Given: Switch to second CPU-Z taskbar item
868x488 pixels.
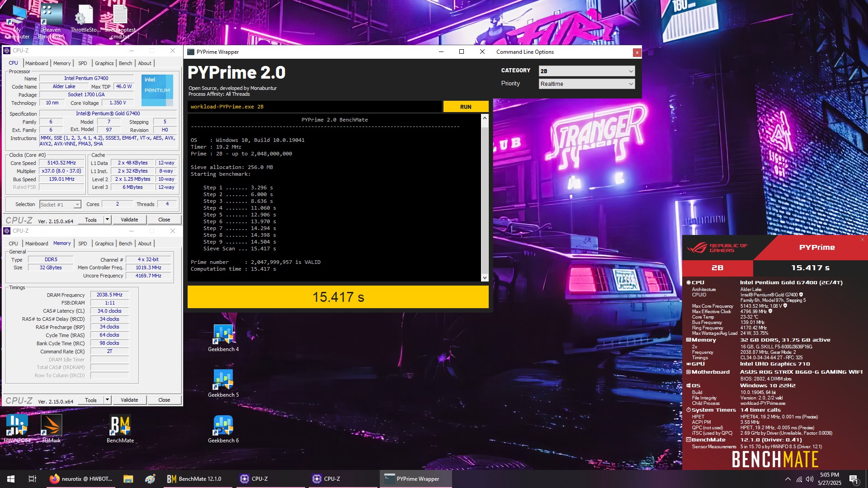Looking at the screenshot, I should point(342,479).
